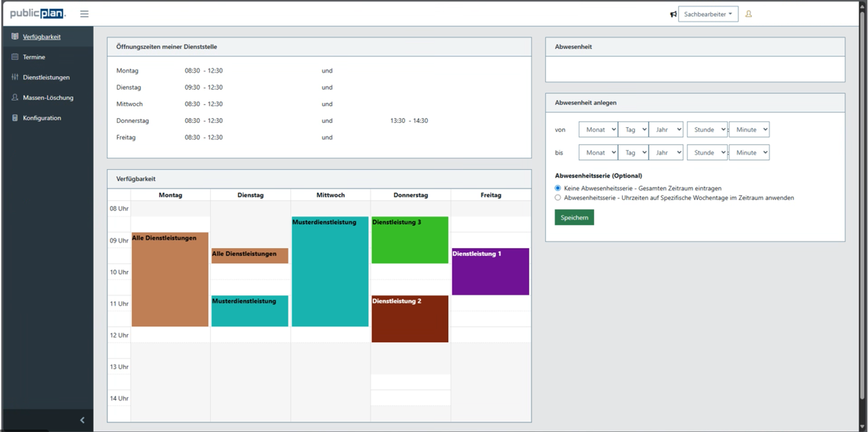Click the Konfiguration sidebar icon

[15, 118]
